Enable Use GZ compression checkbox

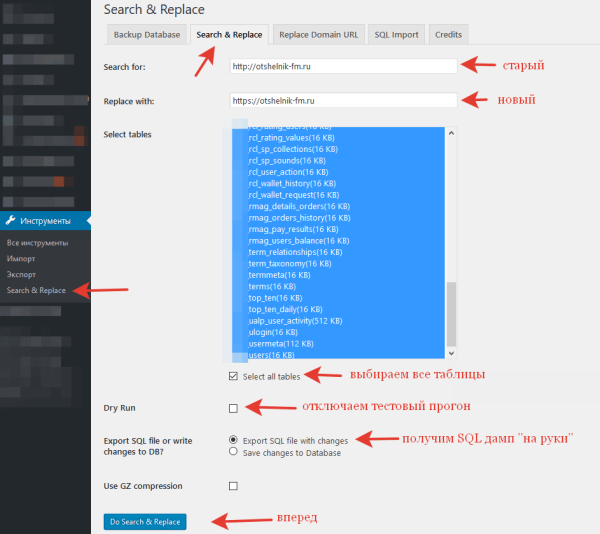coord(233,486)
